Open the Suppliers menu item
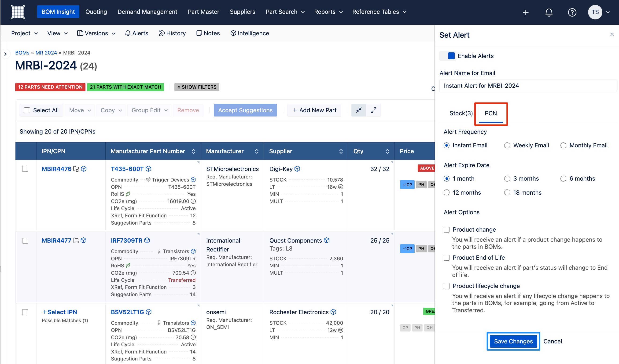The height and width of the screenshot is (364, 619). (x=243, y=12)
